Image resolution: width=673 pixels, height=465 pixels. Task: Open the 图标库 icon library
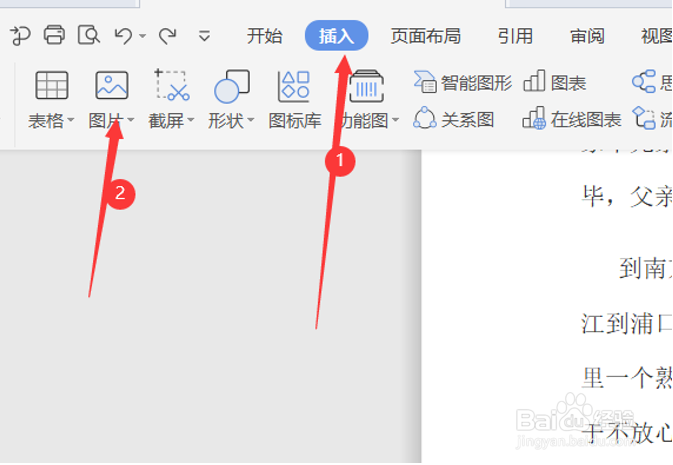(294, 98)
